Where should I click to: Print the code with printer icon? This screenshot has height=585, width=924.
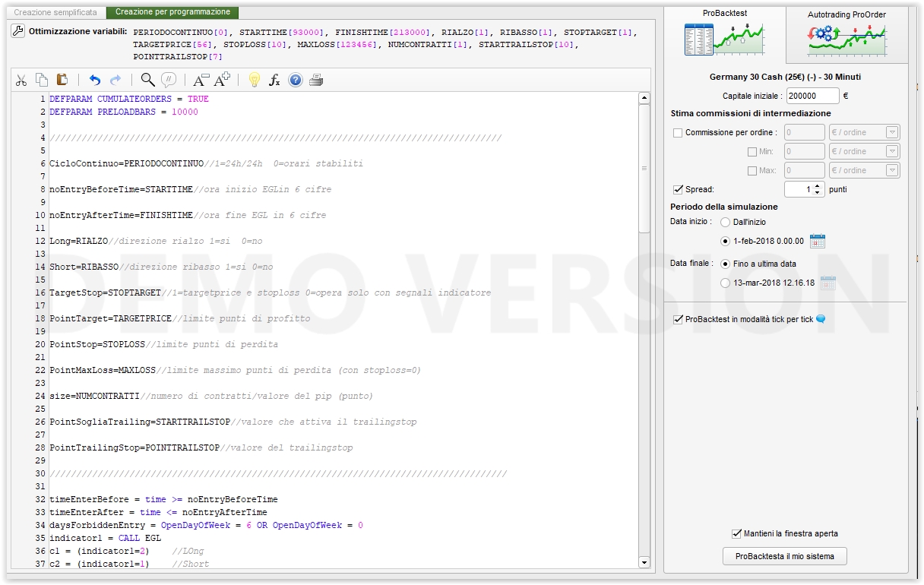(x=316, y=80)
